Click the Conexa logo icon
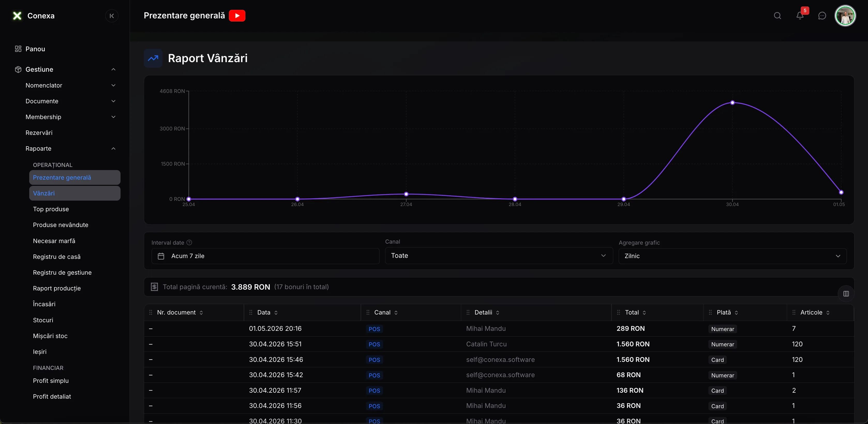This screenshot has height=424, width=868. point(17,16)
